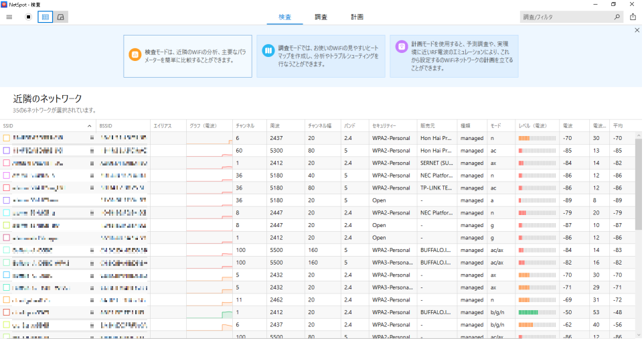Viewport: 644px width, 339px height.
Task: Sort by the モード column header
Action: click(501, 126)
